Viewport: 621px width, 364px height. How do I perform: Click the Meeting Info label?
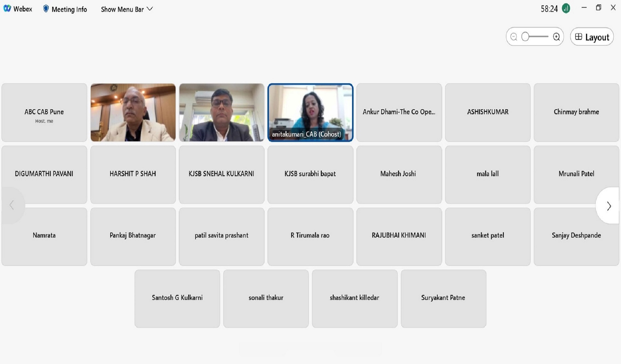point(69,9)
